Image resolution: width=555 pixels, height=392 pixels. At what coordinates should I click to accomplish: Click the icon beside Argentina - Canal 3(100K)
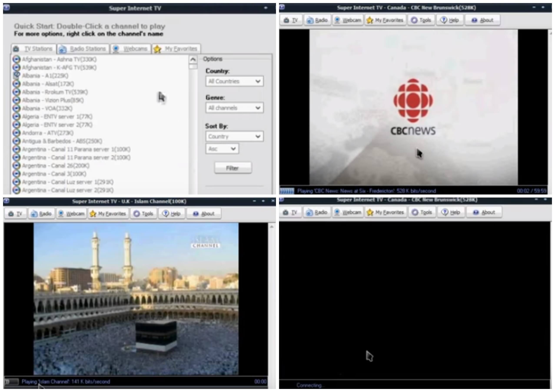tap(16, 174)
